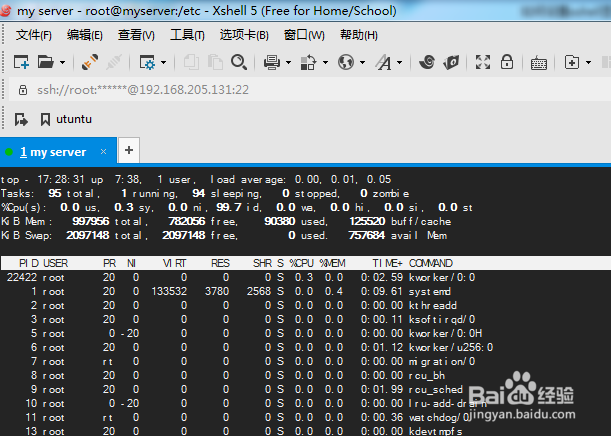Launch Xftp with the swirl icon
Image resolution: width=611 pixels, height=436 pixels.
tap(427, 62)
